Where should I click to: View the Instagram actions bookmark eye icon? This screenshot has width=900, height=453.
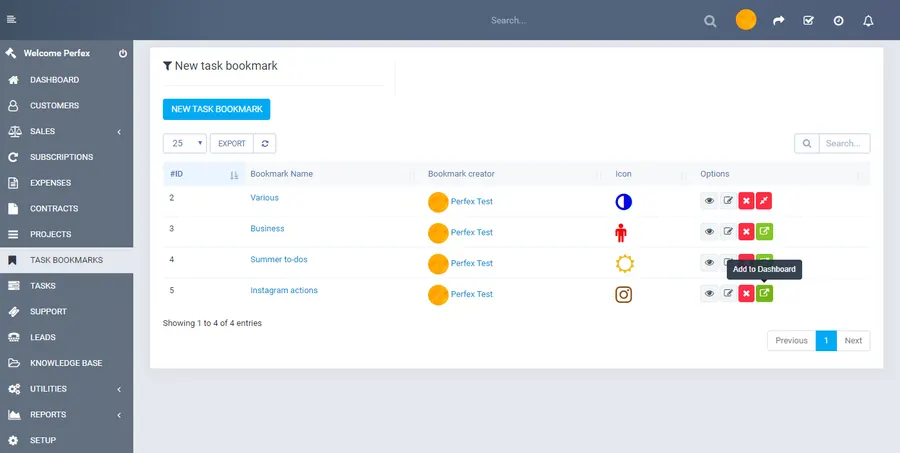(x=709, y=294)
